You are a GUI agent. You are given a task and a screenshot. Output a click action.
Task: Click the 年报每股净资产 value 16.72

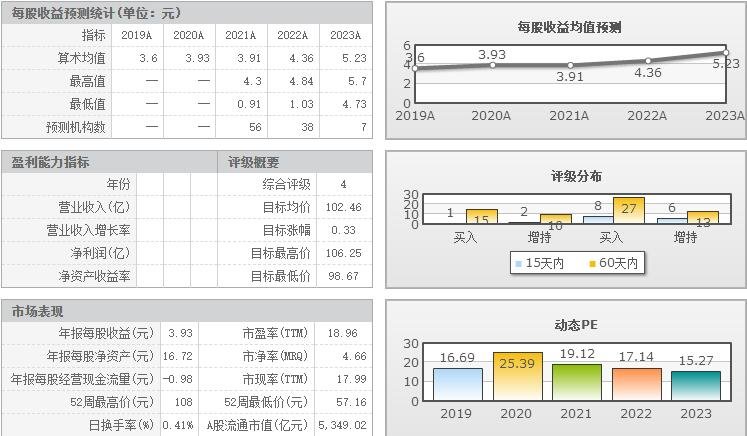click(178, 356)
